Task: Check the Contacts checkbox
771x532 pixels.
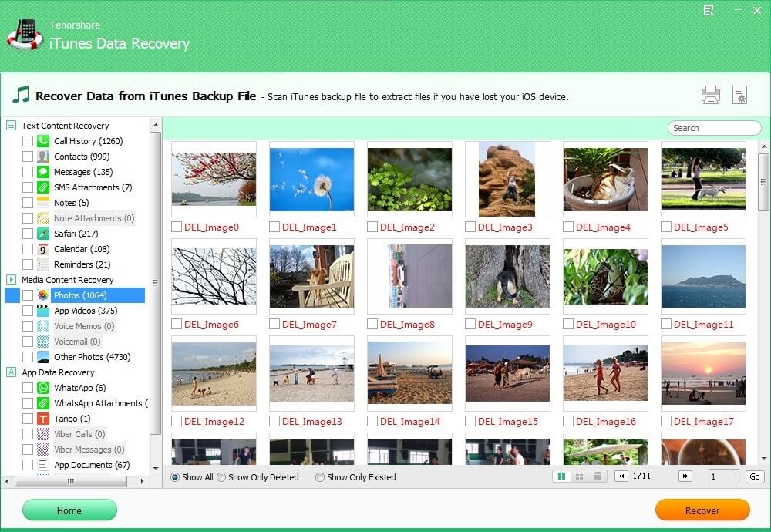Action: coord(28,157)
